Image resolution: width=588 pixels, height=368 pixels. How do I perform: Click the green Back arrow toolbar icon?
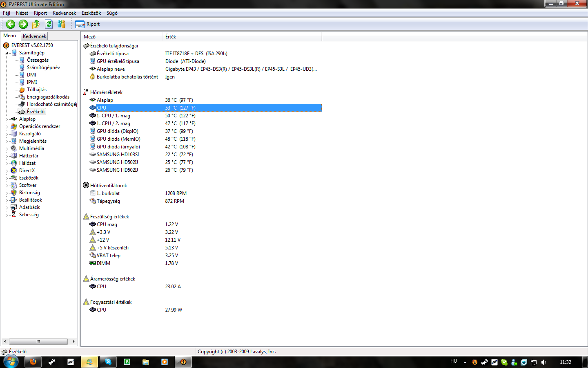point(11,24)
